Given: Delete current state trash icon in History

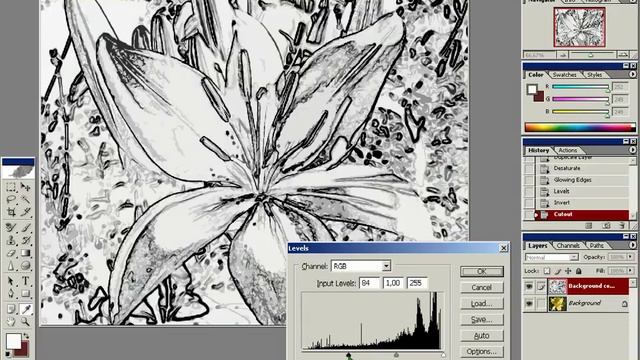Looking at the screenshot, I should coord(622,225).
